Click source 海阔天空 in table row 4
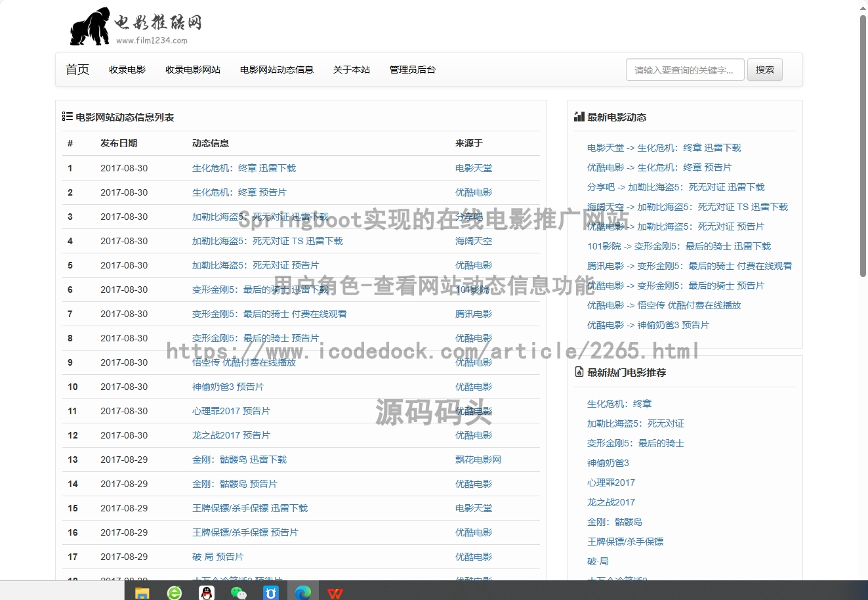868x600 pixels. point(474,241)
